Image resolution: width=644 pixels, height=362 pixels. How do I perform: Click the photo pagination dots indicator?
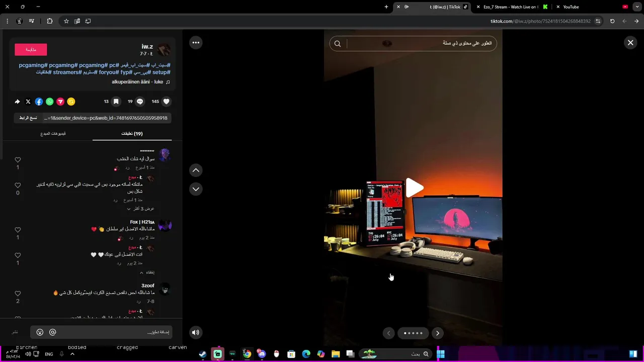pos(413,333)
